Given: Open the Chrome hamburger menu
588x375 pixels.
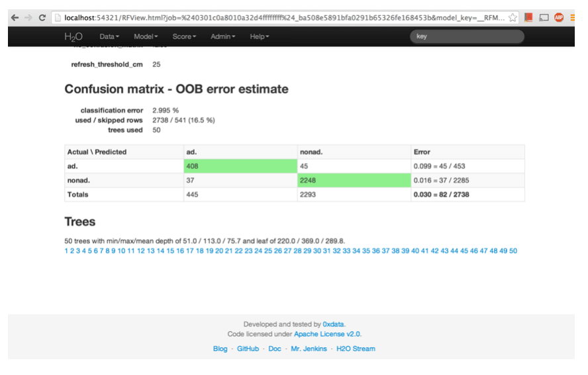Looking at the screenshot, I should [x=573, y=17].
